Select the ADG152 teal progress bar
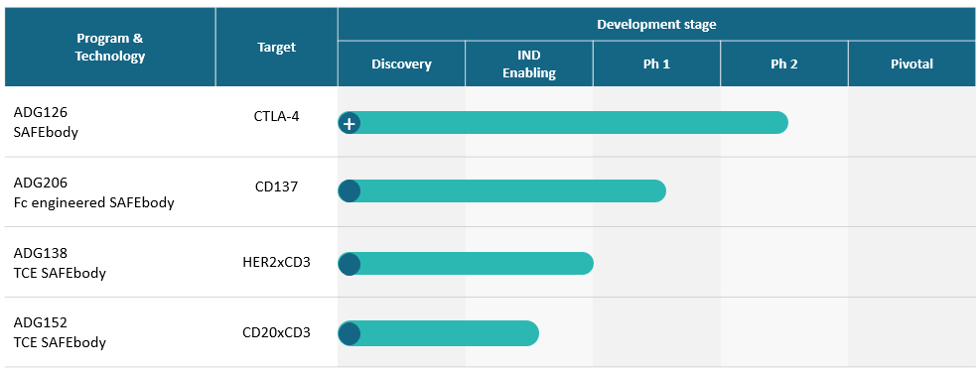980x372 pixels. point(438,333)
